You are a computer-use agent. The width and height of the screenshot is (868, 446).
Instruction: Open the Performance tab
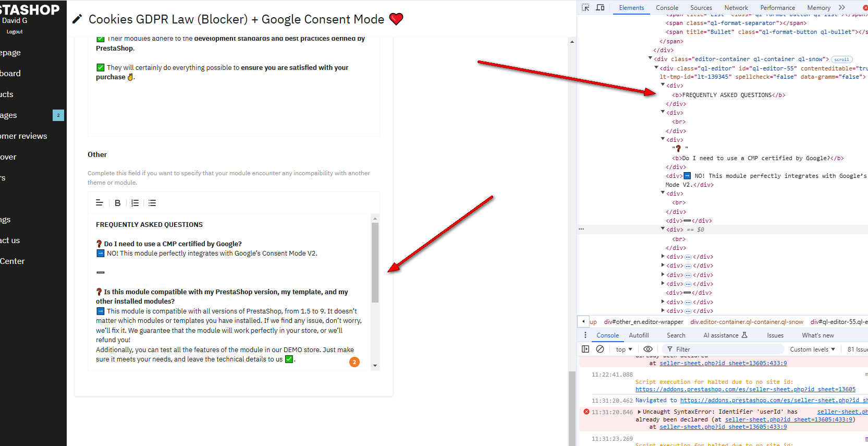[x=778, y=8]
